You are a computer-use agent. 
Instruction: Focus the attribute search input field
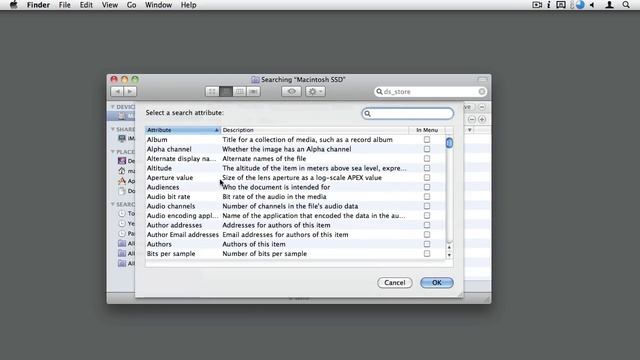(x=408, y=113)
